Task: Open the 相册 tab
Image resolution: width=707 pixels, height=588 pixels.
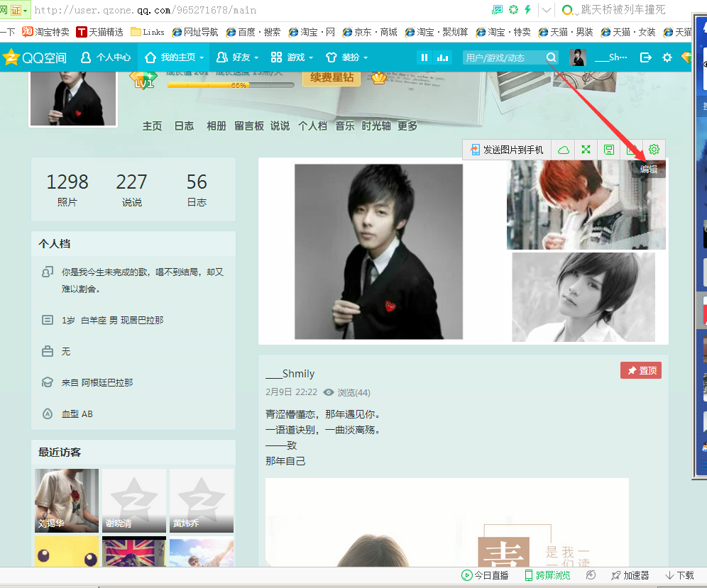Action: click(x=216, y=126)
